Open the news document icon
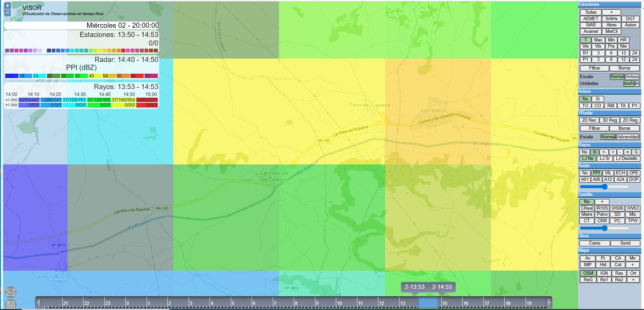Image resolution: width=644 pixels, height=310 pixels. tap(11, 304)
